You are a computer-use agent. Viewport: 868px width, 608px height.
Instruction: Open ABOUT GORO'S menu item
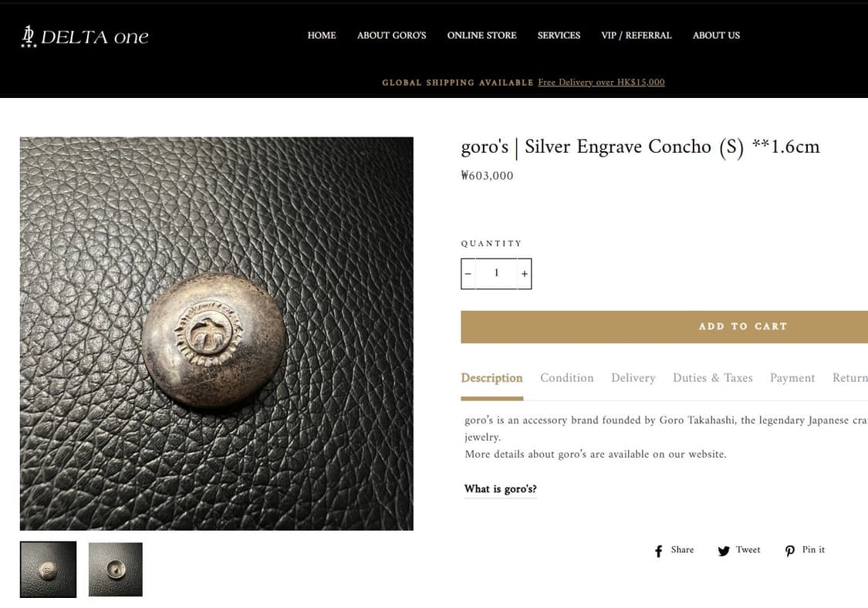pyautogui.click(x=391, y=35)
